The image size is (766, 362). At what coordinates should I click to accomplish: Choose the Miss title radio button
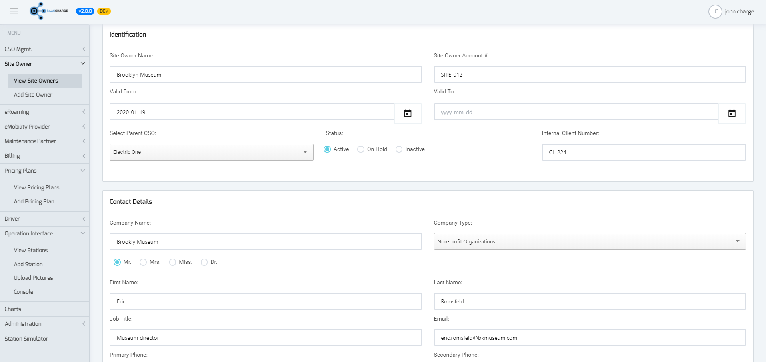click(x=172, y=262)
